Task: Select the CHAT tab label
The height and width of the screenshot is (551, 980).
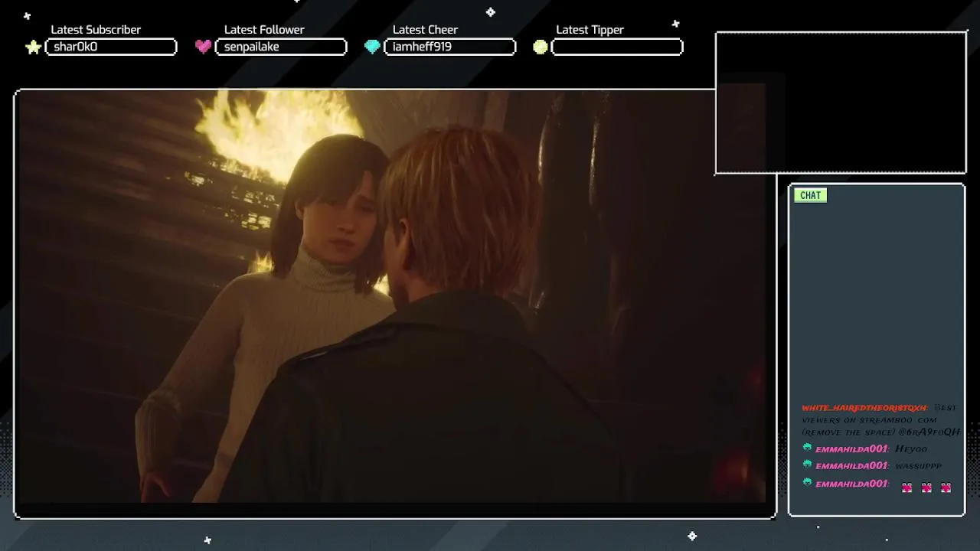Action: [x=810, y=195]
